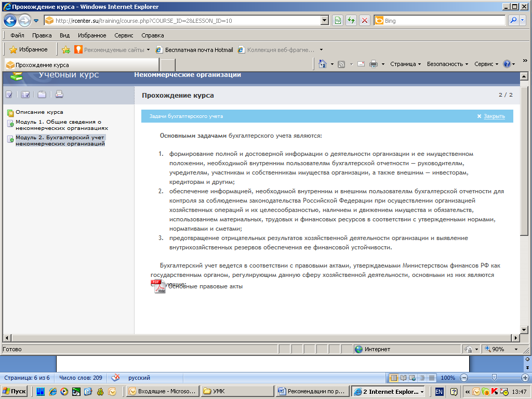This screenshot has height=399, width=532.
Task: Click the Word zoom in plus button
Action: (x=525, y=378)
